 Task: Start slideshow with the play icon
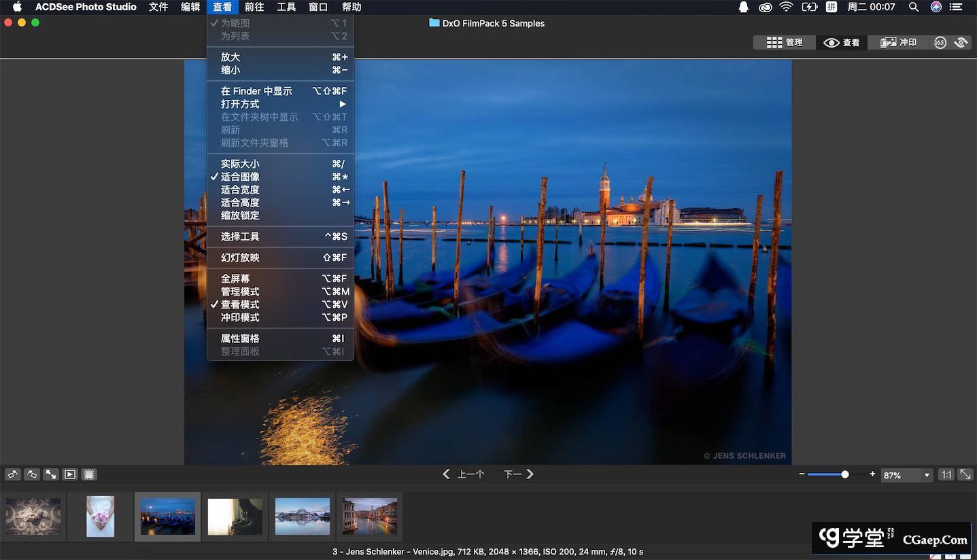pos(69,474)
